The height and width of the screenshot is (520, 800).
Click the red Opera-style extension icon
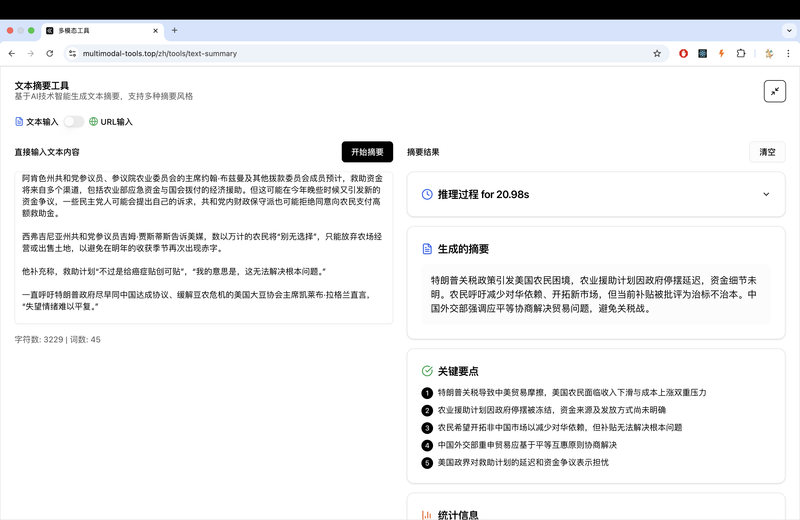tap(684, 53)
